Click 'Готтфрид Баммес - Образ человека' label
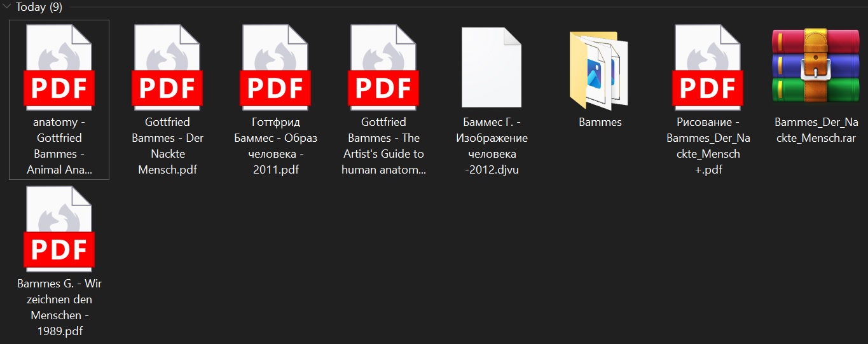Viewport: 868px width, 344px height. (275, 146)
